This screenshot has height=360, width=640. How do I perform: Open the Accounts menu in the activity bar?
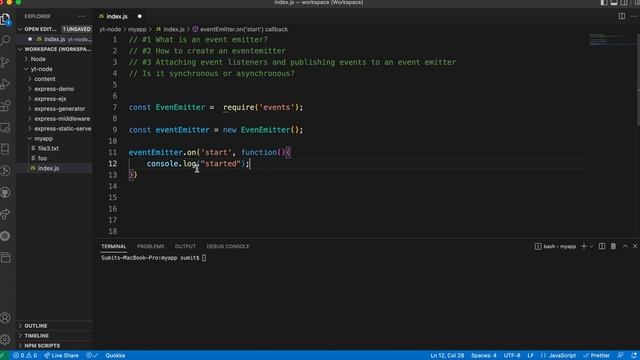click(5, 318)
